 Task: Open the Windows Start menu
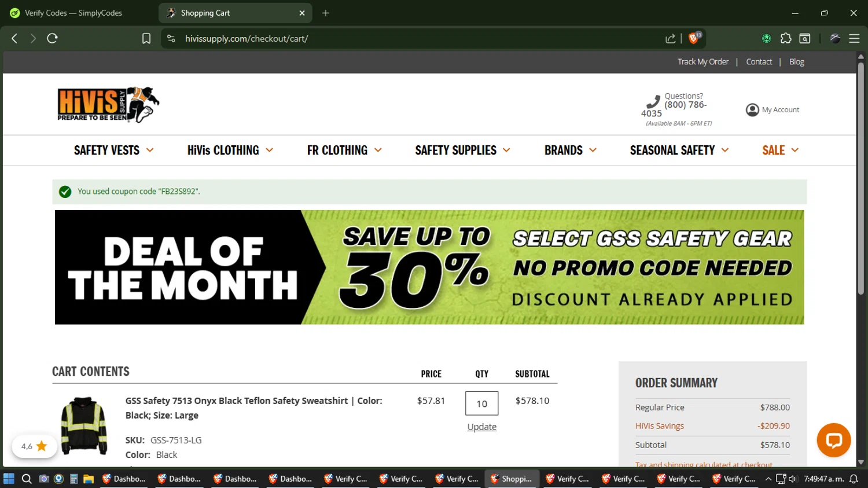point(9,479)
